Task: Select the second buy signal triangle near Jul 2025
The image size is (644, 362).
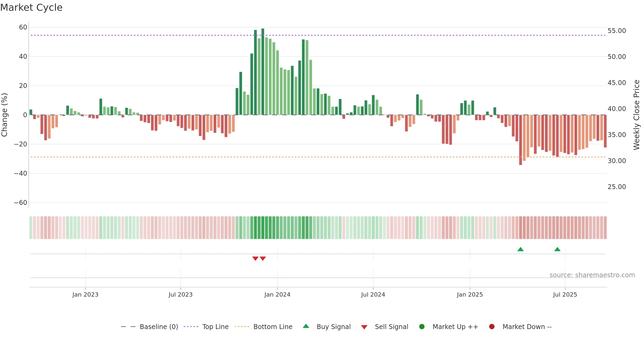Action: pos(557,249)
